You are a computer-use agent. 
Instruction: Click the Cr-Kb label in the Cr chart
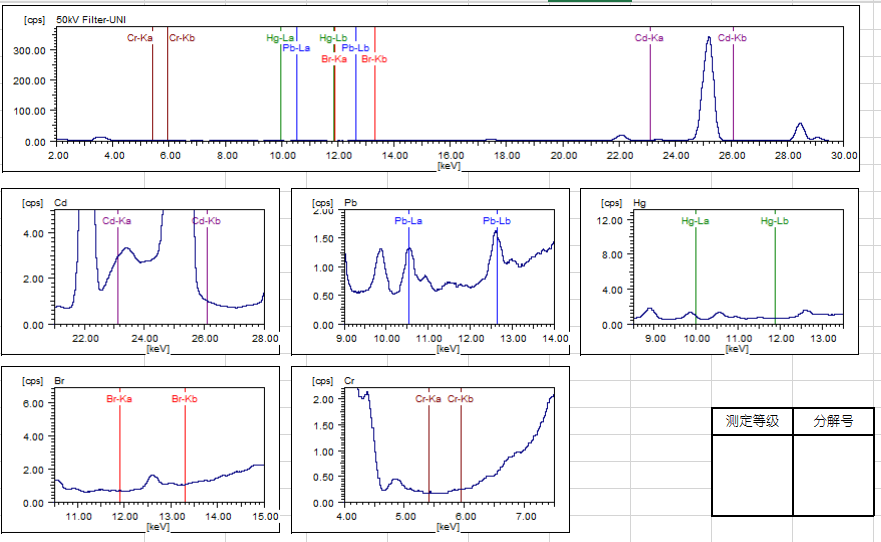(461, 399)
